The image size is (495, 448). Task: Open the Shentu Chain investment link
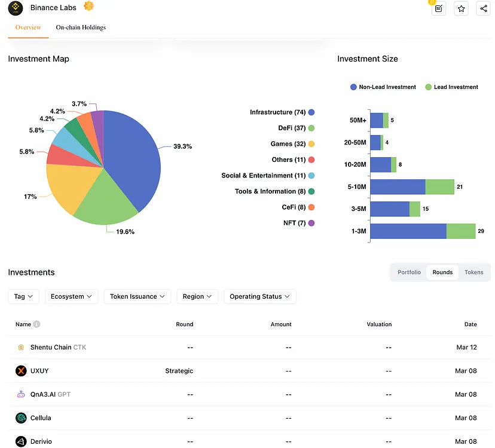[50, 347]
